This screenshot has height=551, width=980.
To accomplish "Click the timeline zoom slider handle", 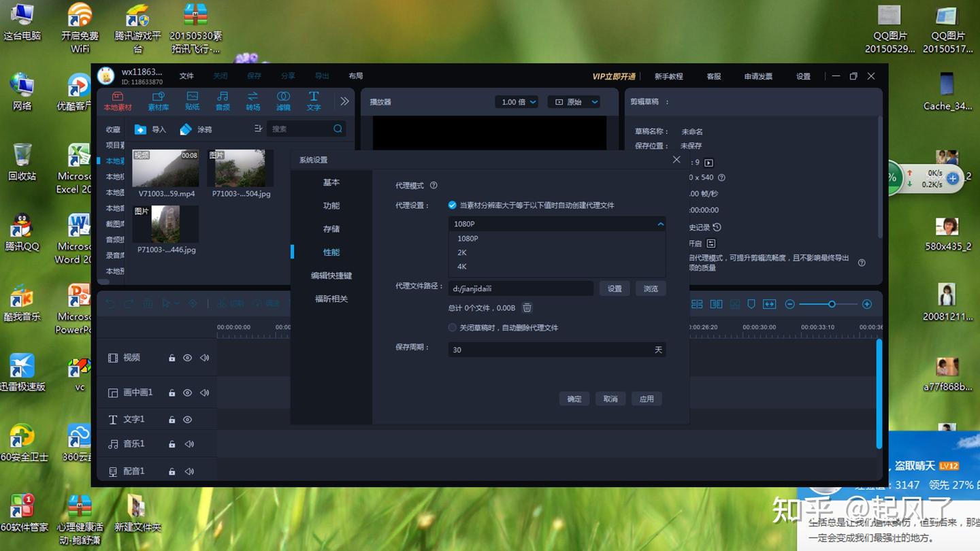I will click(x=832, y=304).
